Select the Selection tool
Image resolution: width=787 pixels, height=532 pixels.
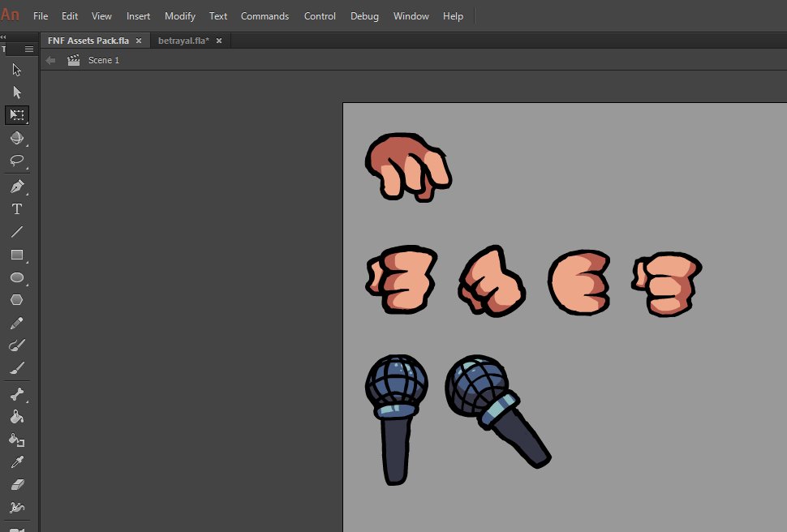pyautogui.click(x=17, y=70)
